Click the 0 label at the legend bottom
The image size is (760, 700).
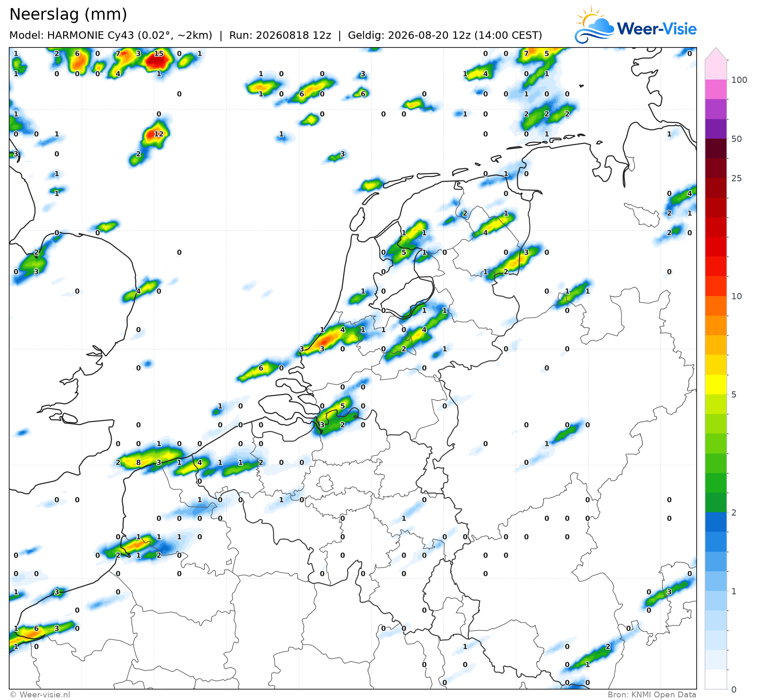[x=734, y=690]
